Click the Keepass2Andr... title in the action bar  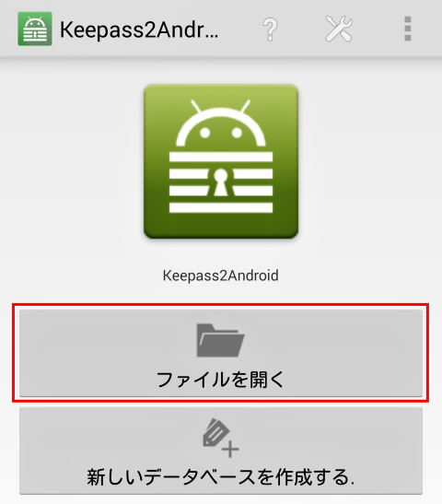pyautogui.click(x=139, y=29)
